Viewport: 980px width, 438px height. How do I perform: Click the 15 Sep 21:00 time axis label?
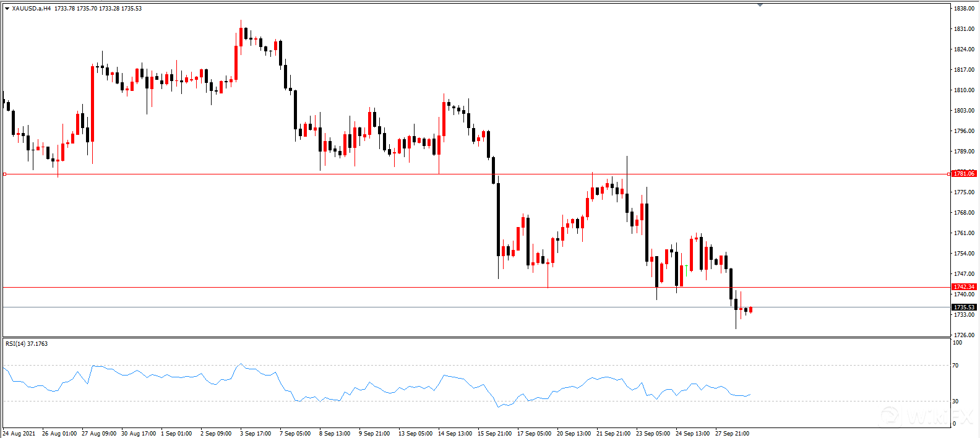point(494,434)
